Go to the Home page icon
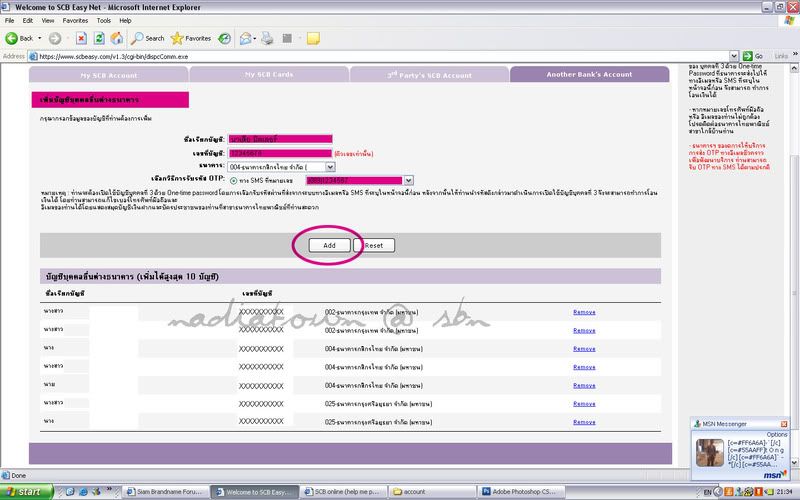800x500 pixels. 117,38
